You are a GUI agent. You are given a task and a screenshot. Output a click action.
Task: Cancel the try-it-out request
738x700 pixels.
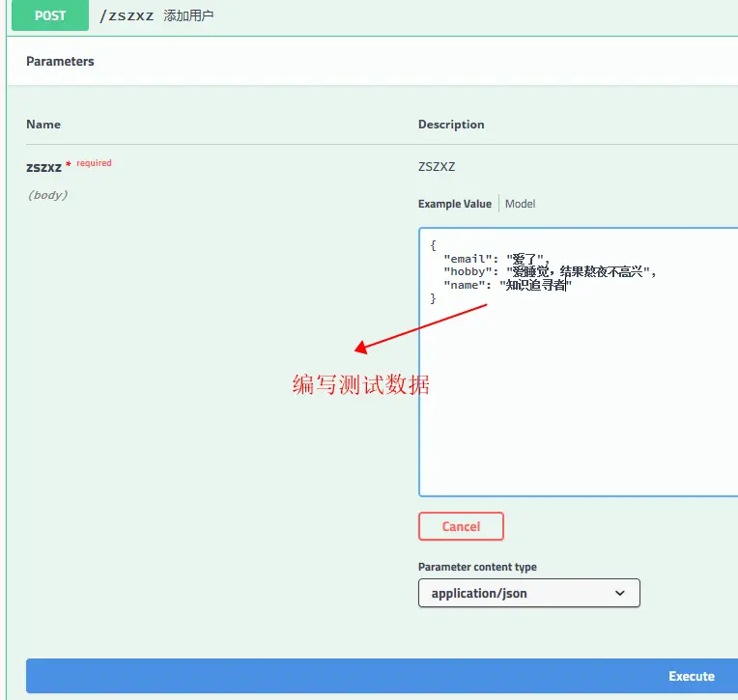tap(461, 526)
